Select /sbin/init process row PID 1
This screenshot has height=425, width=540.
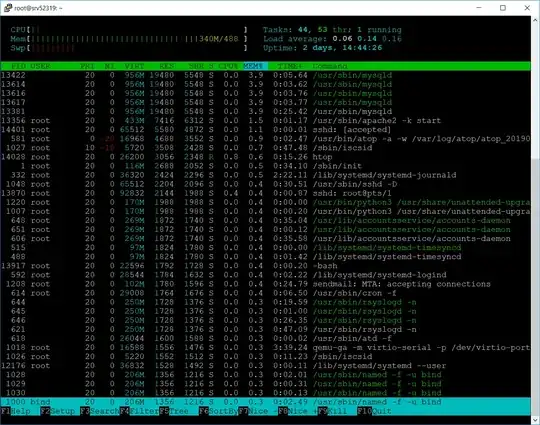point(265,166)
